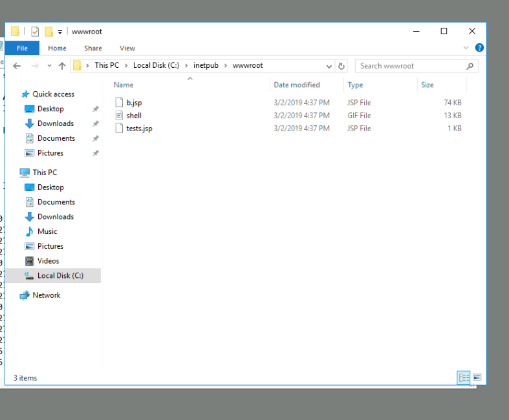
Task: Select the shell GIF file
Action: pos(134,116)
